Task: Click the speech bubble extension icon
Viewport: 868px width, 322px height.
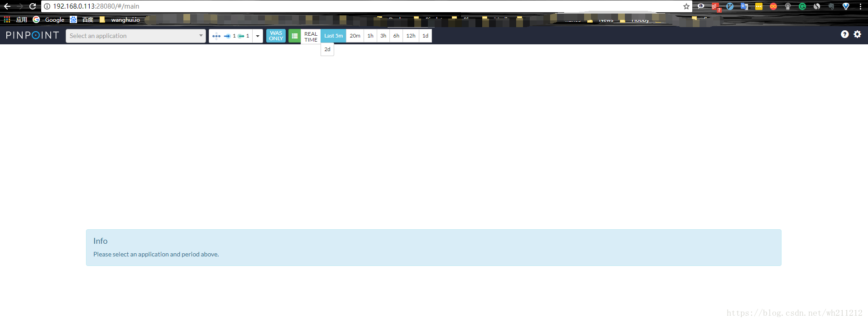Action: point(701,6)
